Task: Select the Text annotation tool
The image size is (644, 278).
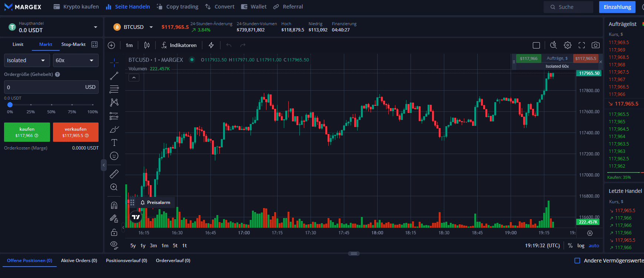Action: (114, 143)
